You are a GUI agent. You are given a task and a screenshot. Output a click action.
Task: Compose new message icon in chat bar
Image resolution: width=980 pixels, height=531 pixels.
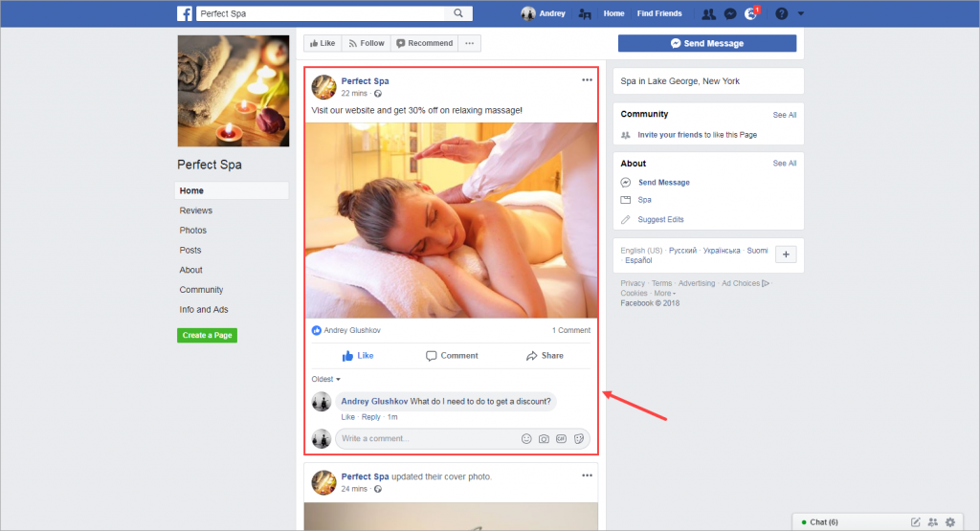point(916,522)
